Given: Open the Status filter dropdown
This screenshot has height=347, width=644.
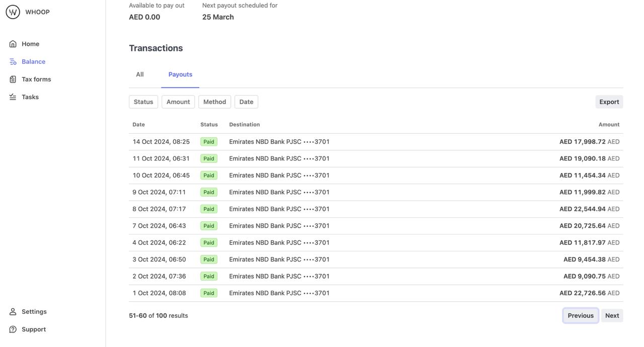Looking at the screenshot, I should click(143, 102).
